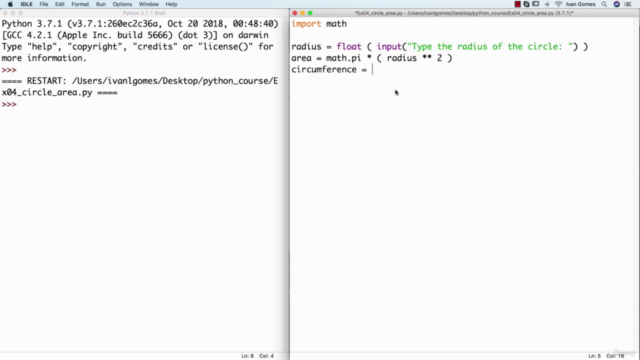
Task: Open the Format menu
Action: [80, 4]
